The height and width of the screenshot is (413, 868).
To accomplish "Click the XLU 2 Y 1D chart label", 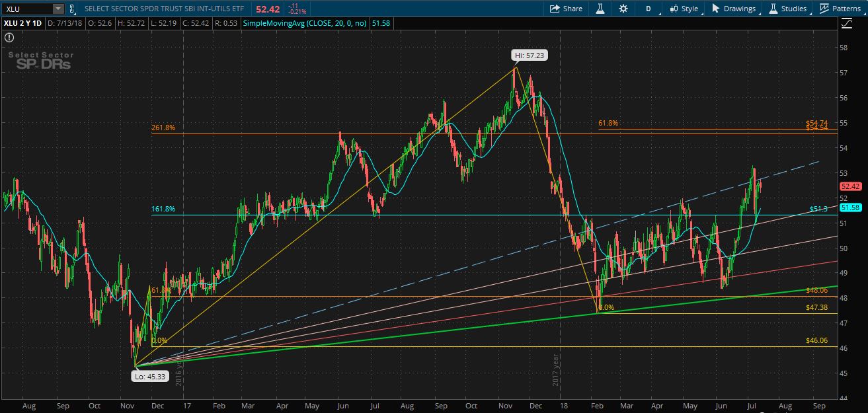I will [x=23, y=24].
